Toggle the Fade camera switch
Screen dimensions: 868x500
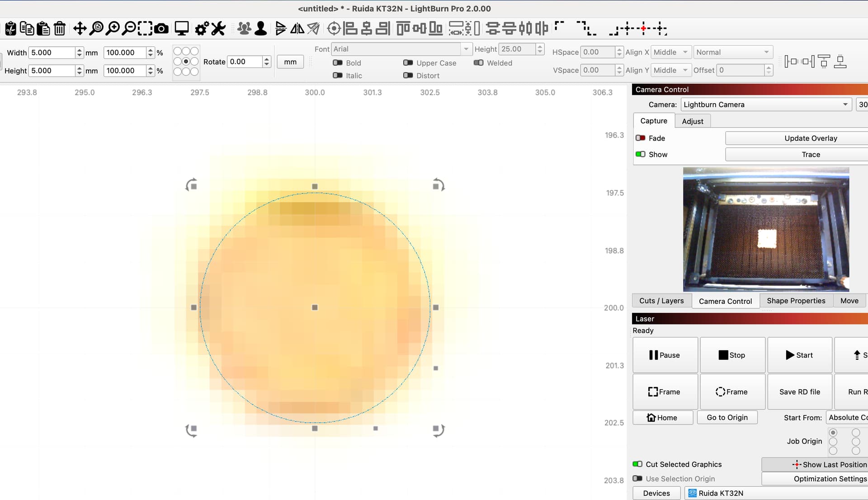tap(640, 138)
